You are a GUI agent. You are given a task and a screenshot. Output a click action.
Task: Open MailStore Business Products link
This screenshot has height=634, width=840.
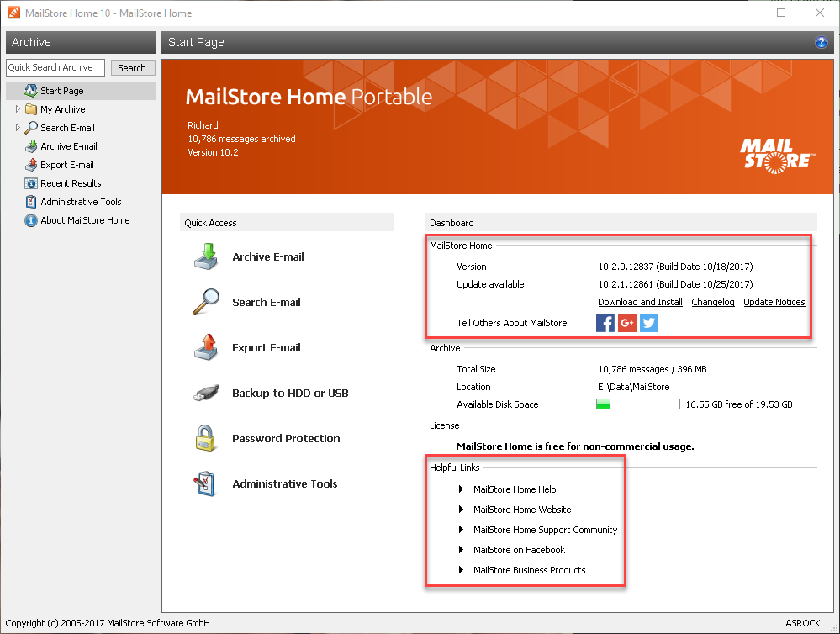point(529,570)
